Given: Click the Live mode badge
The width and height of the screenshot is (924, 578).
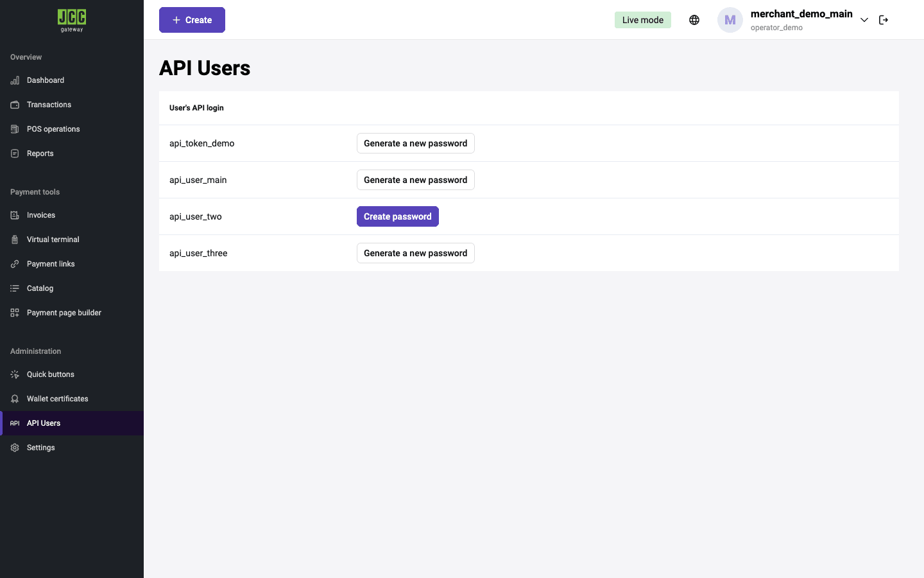Looking at the screenshot, I should (643, 20).
